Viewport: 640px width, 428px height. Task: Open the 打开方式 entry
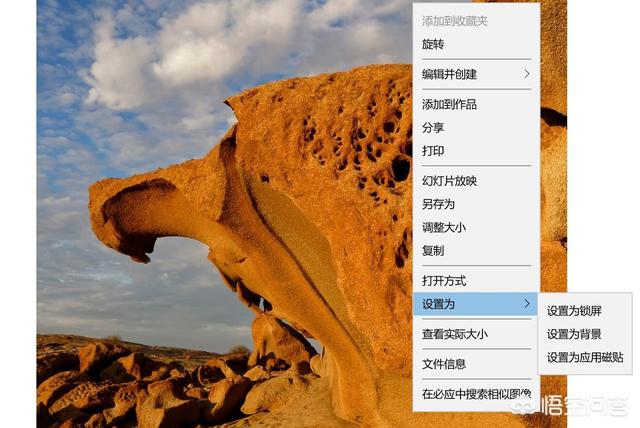click(476, 281)
